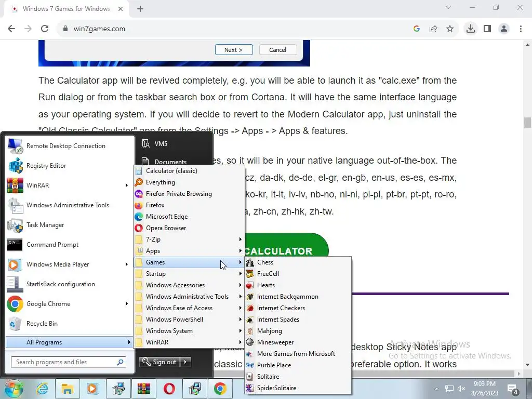
Task: Expand the Startup folder
Action: 189,273
